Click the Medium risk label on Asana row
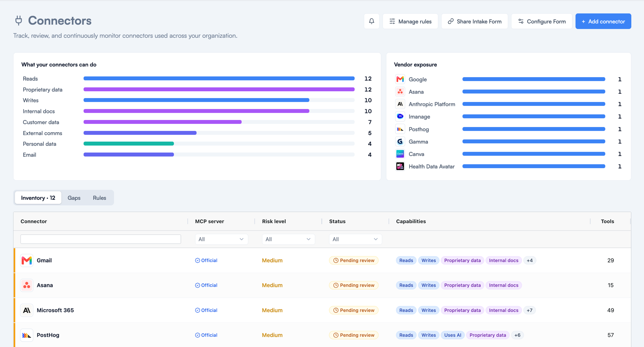The width and height of the screenshot is (644, 347). pyautogui.click(x=272, y=285)
